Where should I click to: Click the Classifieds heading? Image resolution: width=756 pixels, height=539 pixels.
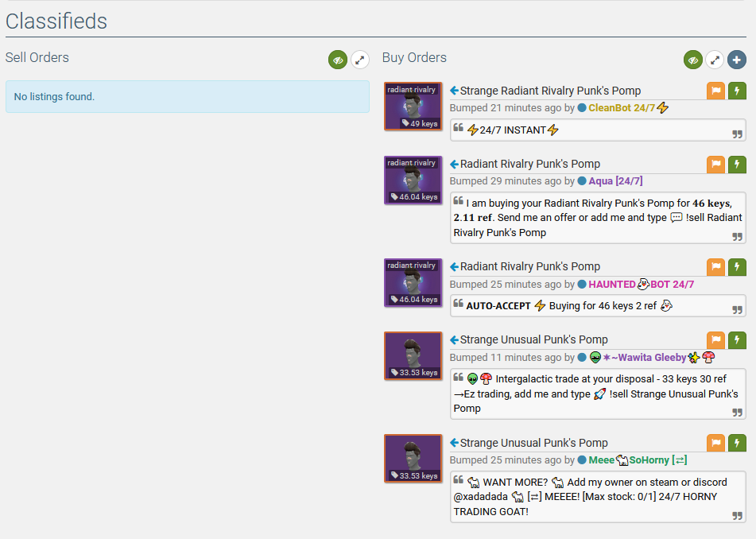(x=56, y=21)
